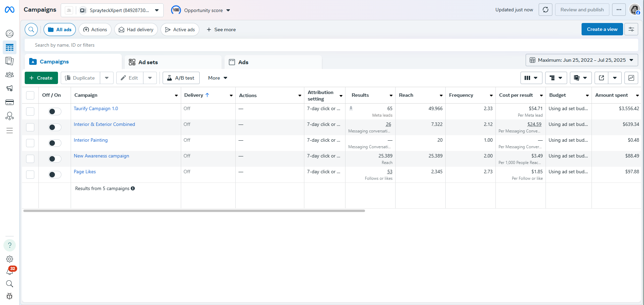The image size is (644, 305).
Task: Open Audiences people icon in sidebar
Action: 10,75
